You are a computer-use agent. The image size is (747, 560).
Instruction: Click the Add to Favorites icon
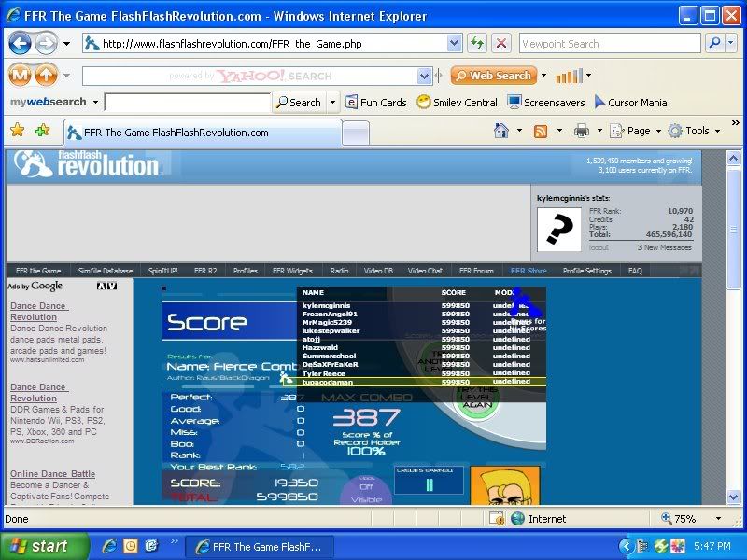click(x=42, y=131)
